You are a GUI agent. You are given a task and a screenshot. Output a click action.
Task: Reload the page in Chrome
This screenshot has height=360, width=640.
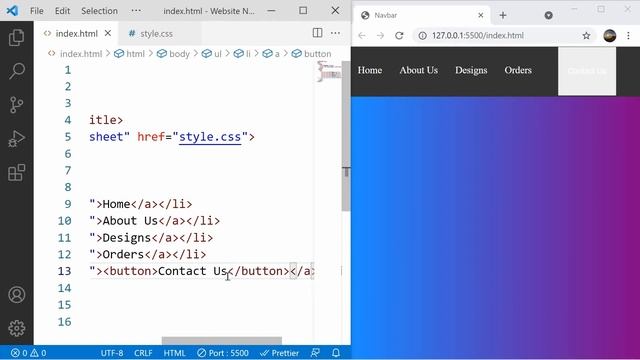(399, 36)
